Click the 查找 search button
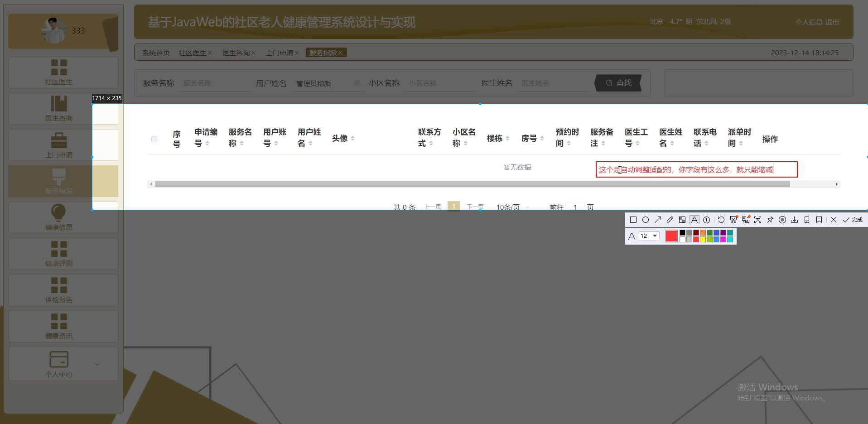The width and height of the screenshot is (868, 424). pos(618,83)
